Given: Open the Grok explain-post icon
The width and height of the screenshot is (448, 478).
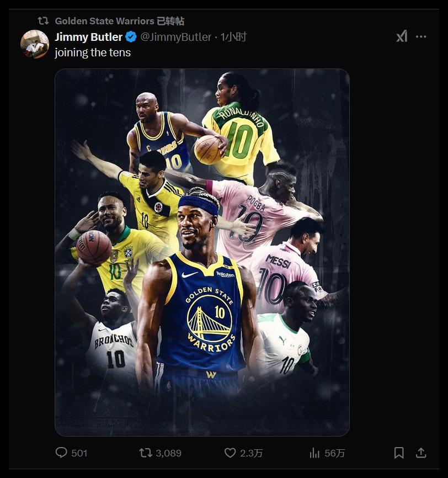Looking at the screenshot, I should (402, 36).
